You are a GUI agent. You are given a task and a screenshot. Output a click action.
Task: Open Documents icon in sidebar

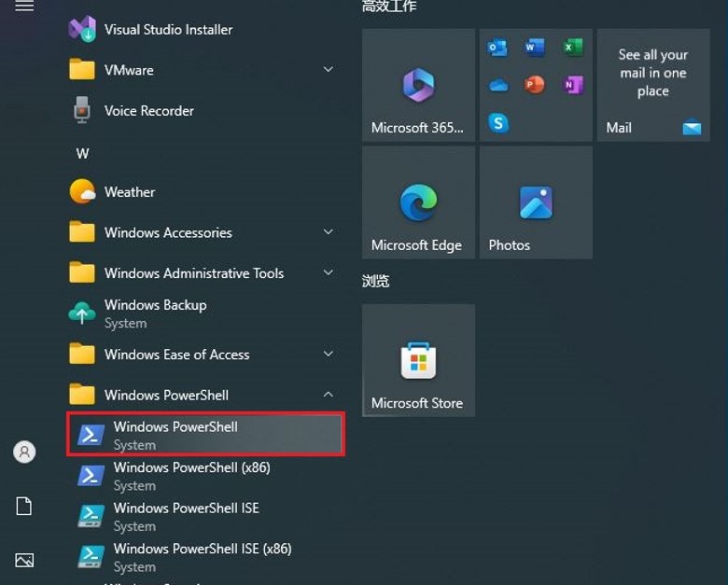point(24,506)
